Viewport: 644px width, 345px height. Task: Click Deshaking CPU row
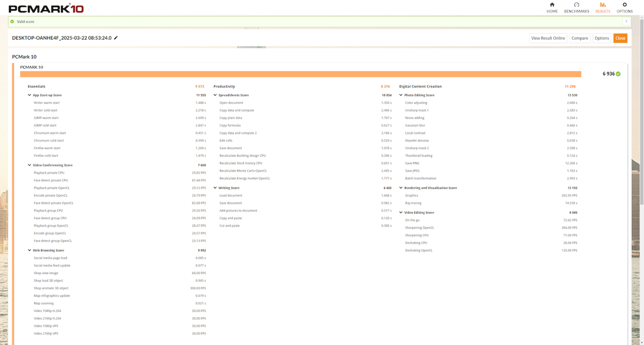click(x=491, y=243)
